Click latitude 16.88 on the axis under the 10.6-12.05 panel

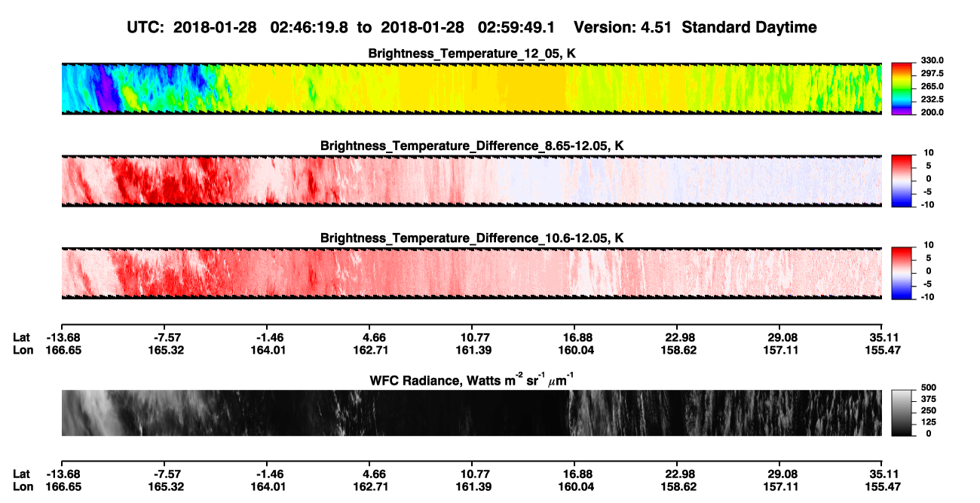point(577,337)
